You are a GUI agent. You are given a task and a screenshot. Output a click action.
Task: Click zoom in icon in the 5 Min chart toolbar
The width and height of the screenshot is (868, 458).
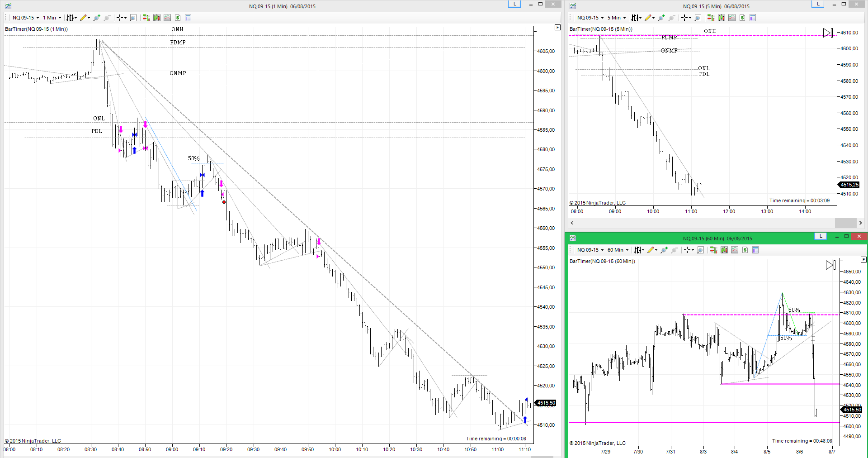[x=661, y=18]
